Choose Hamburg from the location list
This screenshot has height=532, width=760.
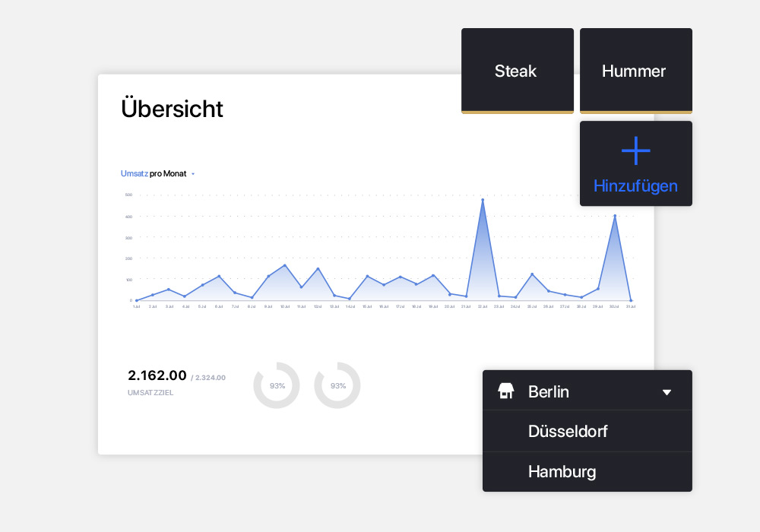pos(587,472)
